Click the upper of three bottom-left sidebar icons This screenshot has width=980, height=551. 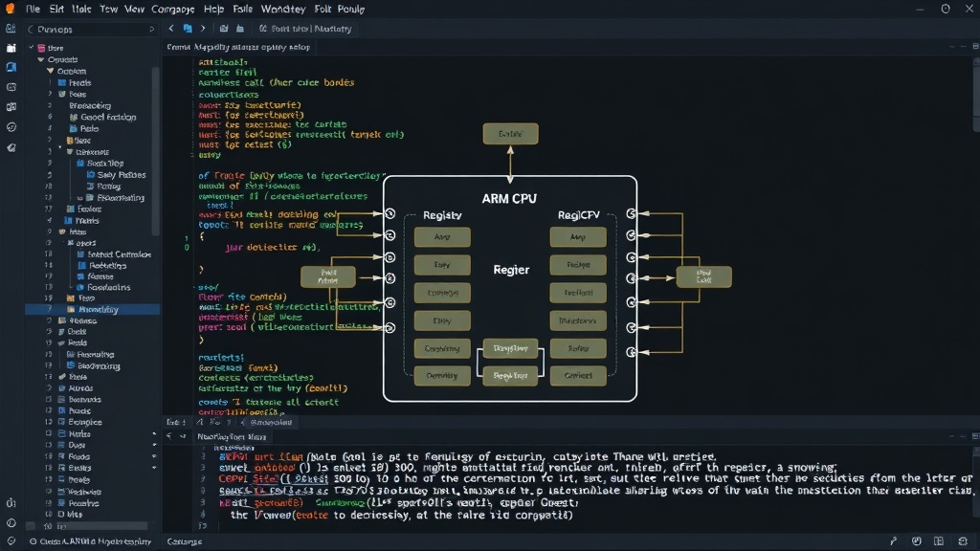tap(11, 503)
